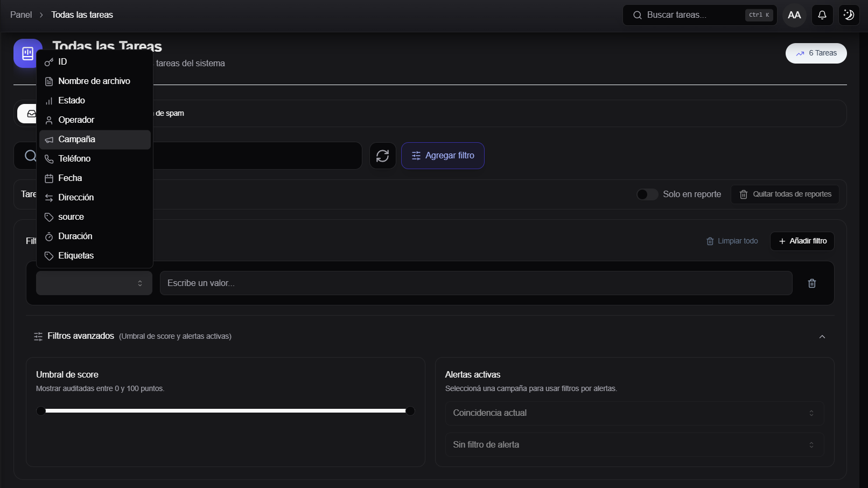Click the Agregar filtro button

[443, 156]
